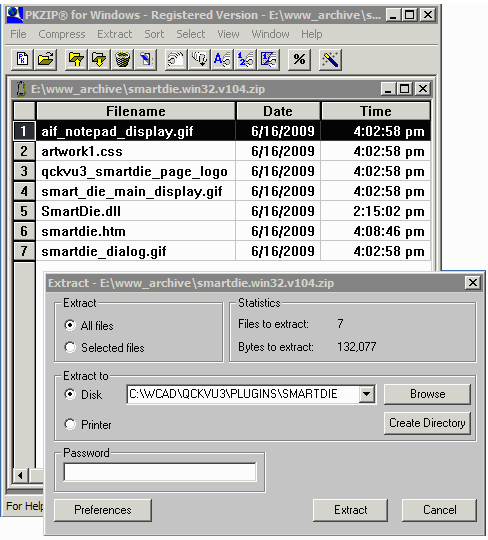Click into the Password field
The image size is (488, 540).
coord(160,472)
